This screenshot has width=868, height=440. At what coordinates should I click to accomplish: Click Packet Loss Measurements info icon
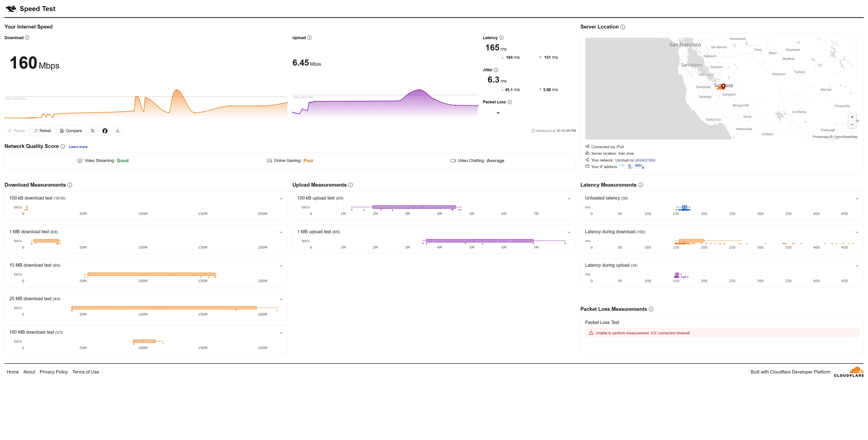pyautogui.click(x=651, y=309)
